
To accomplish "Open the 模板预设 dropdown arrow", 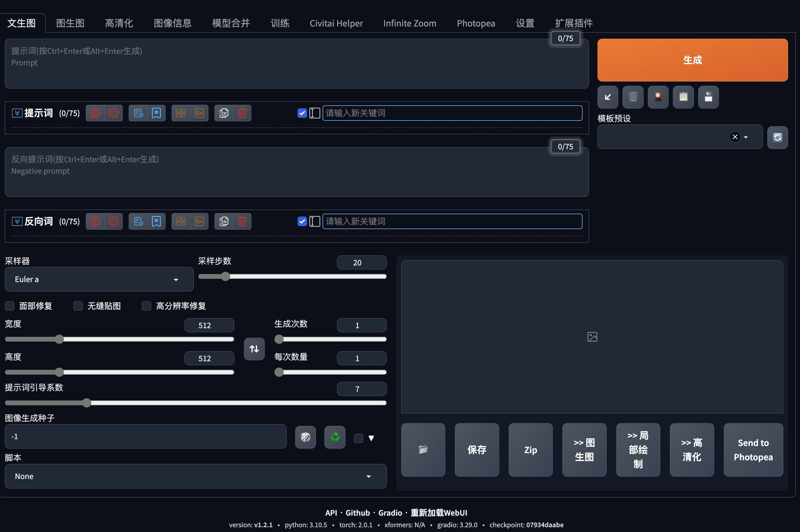I will click(746, 137).
